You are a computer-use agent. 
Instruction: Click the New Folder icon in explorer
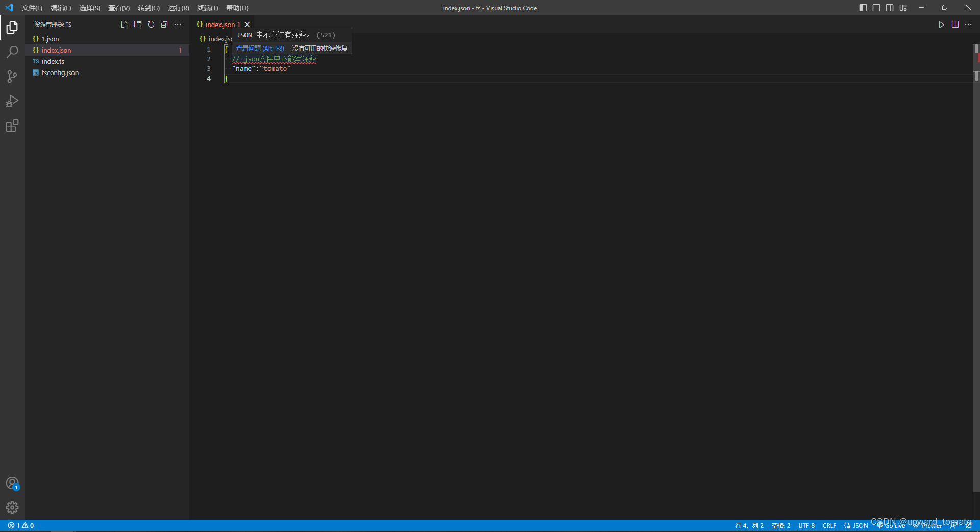138,25
